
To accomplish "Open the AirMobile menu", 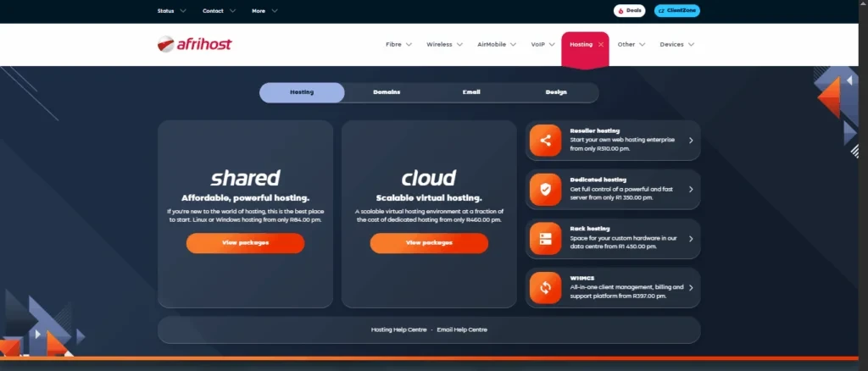I will pos(497,44).
